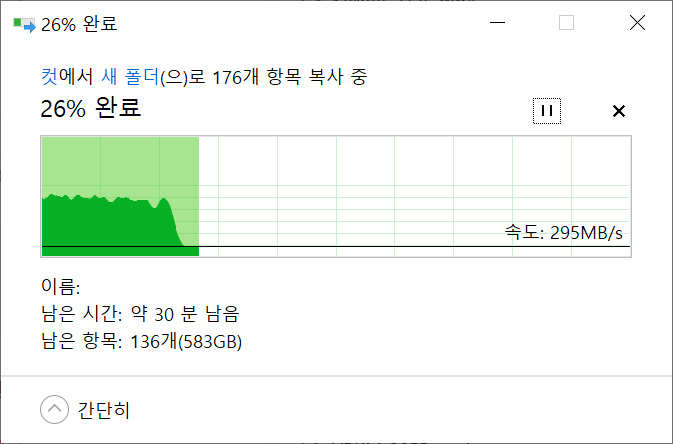673x444 pixels.
Task: Click the 남은 항목 136개(583GB) text
Action: [x=141, y=341]
